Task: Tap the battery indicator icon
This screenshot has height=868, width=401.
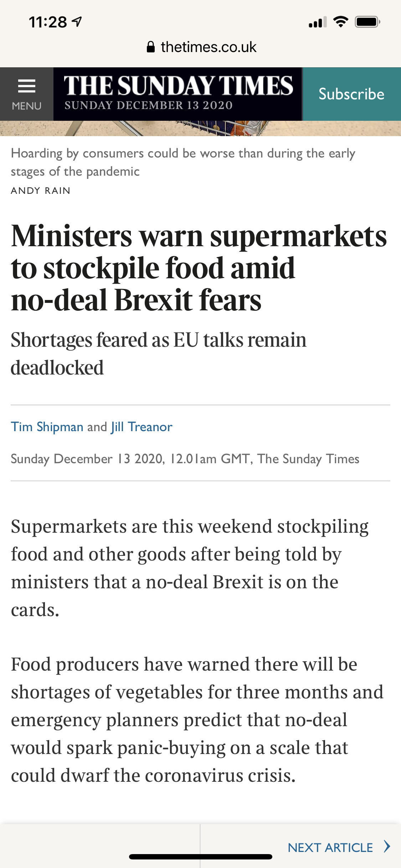Action: click(x=367, y=22)
